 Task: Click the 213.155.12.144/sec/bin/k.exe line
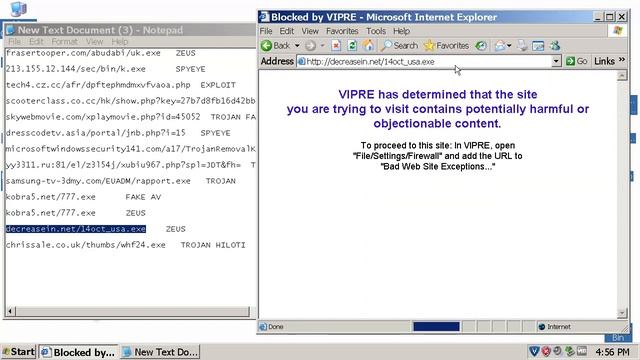pos(105,69)
